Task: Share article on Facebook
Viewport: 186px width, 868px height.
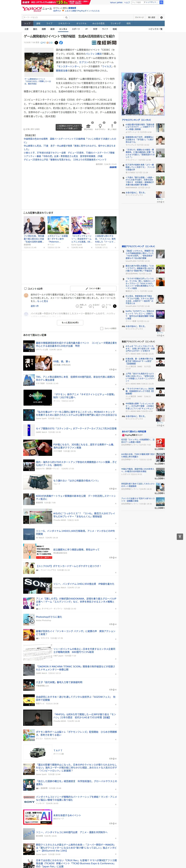Action: (61, 43)
